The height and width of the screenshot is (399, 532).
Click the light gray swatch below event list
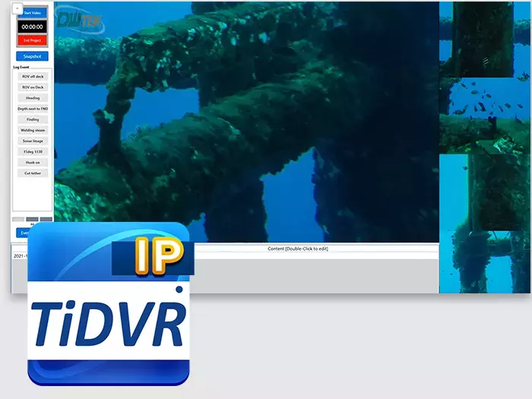(x=18, y=219)
